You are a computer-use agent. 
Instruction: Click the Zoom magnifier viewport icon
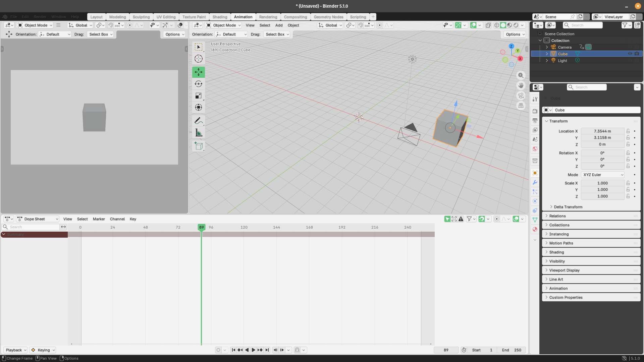[521, 75]
